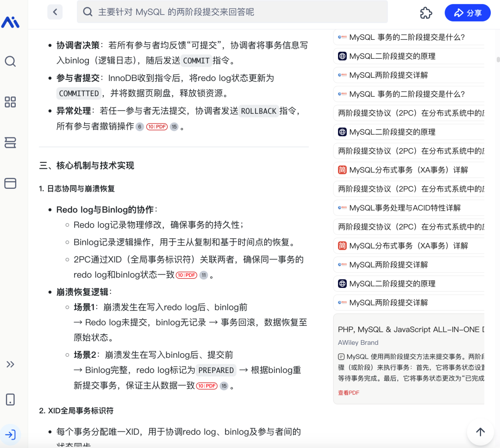
Task: Click heading 三、核心机制与技术实现
Action: point(87,166)
